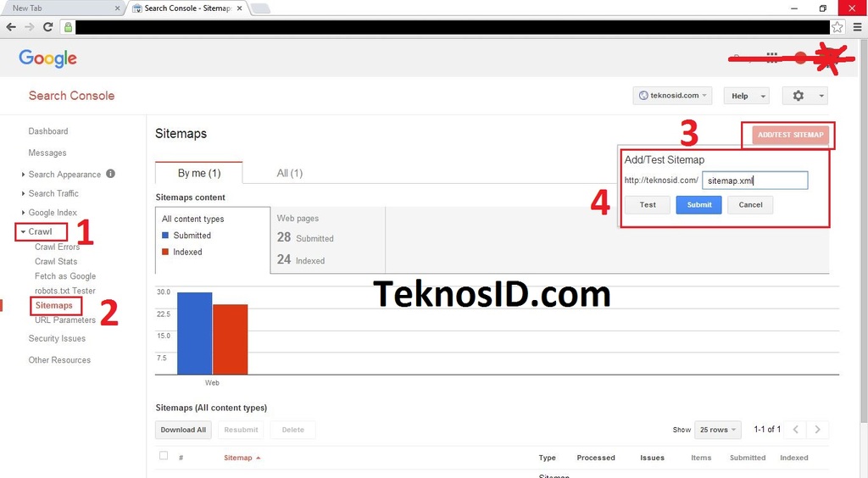Open Crawl Errors page
868x478 pixels.
(x=57, y=247)
